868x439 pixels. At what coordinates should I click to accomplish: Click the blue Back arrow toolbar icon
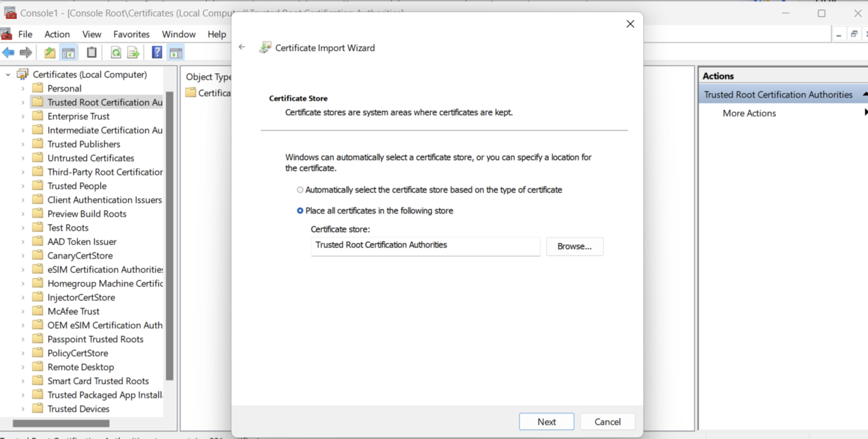point(8,53)
